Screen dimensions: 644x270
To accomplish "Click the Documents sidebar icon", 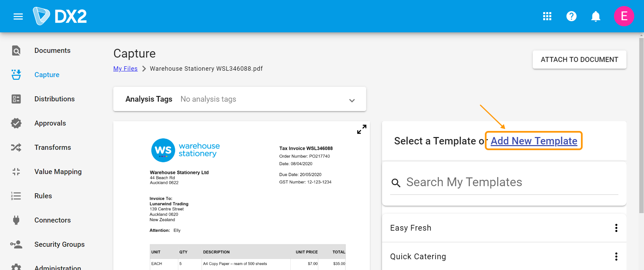I will pos(16,50).
